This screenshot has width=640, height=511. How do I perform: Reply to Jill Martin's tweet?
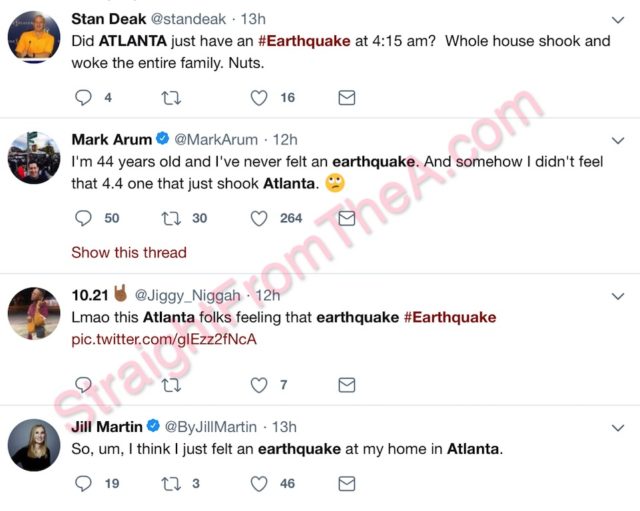84,483
